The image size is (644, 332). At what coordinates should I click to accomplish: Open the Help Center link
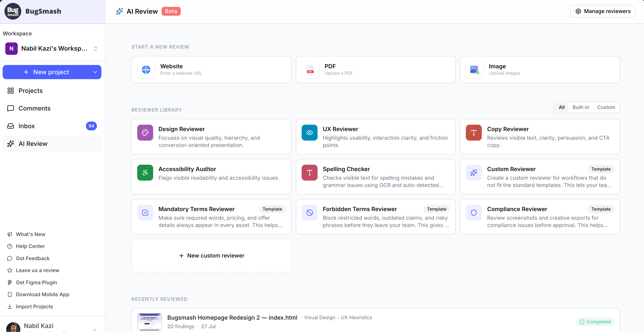30,246
